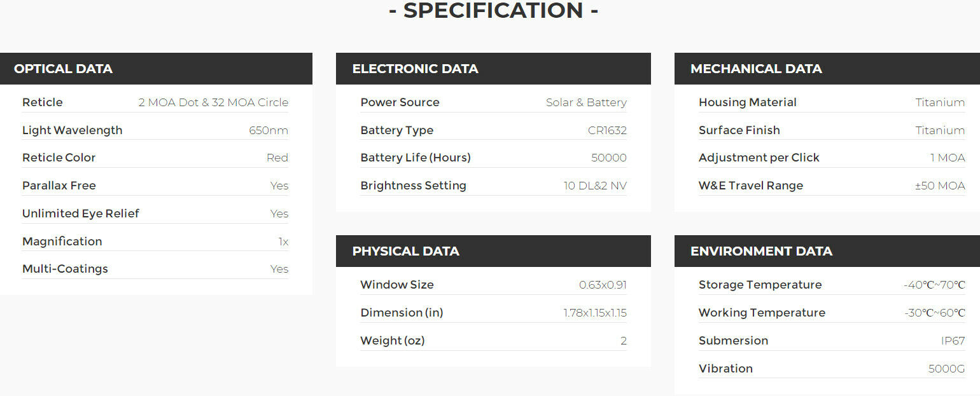Image resolution: width=980 pixels, height=396 pixels.
Task: Click the ELECTRONIC DATA section header
Action: pyautogui.click(x=415, y=69)
